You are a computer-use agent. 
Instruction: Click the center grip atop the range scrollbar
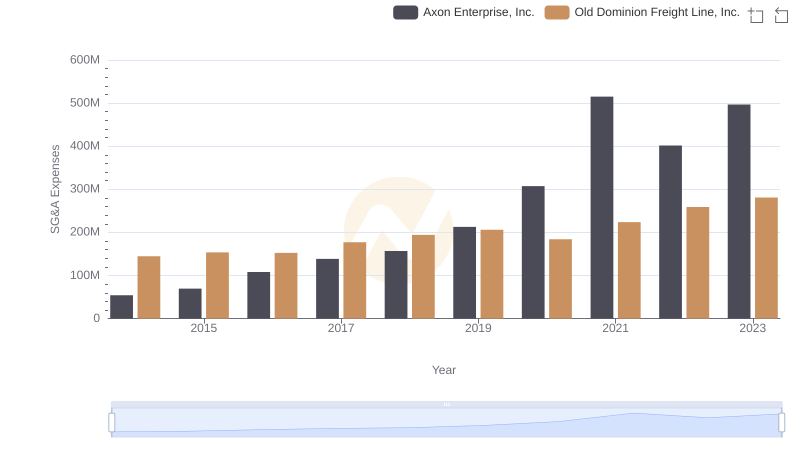[x=446, y=404]
